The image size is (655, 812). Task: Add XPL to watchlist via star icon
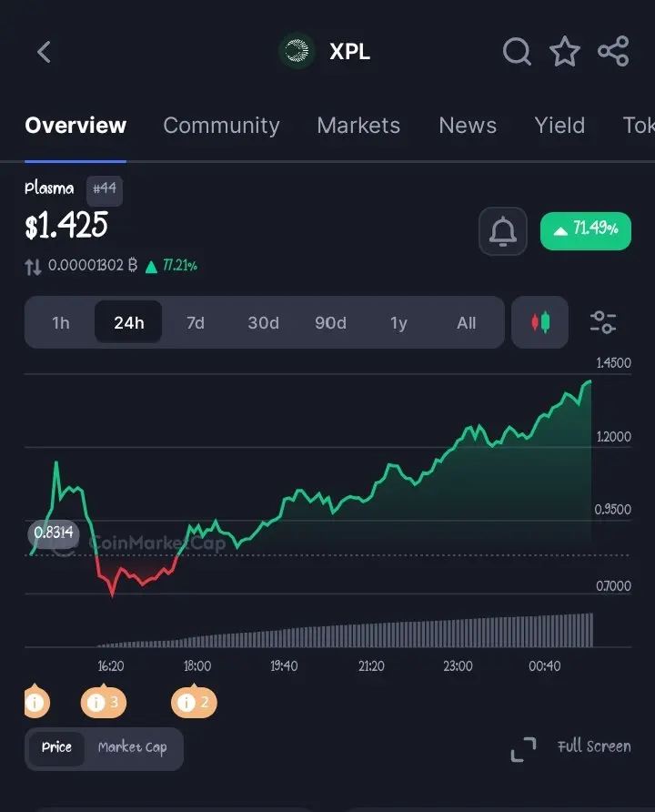[x=564, y=51]
